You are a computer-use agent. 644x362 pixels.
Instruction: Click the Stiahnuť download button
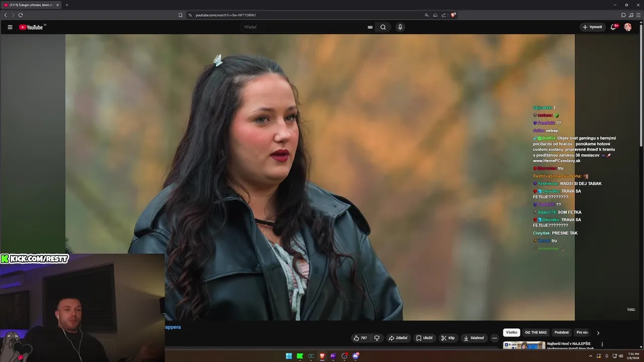[473, 338]
